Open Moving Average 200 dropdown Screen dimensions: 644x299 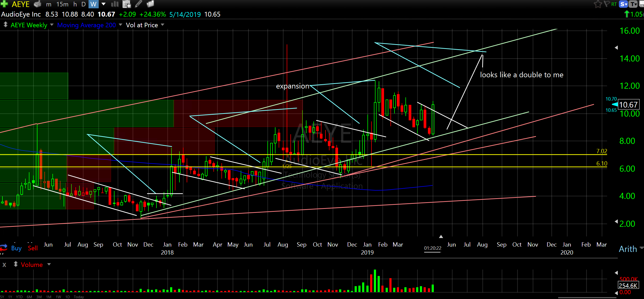pyautogui.click(x=120, y=25)
